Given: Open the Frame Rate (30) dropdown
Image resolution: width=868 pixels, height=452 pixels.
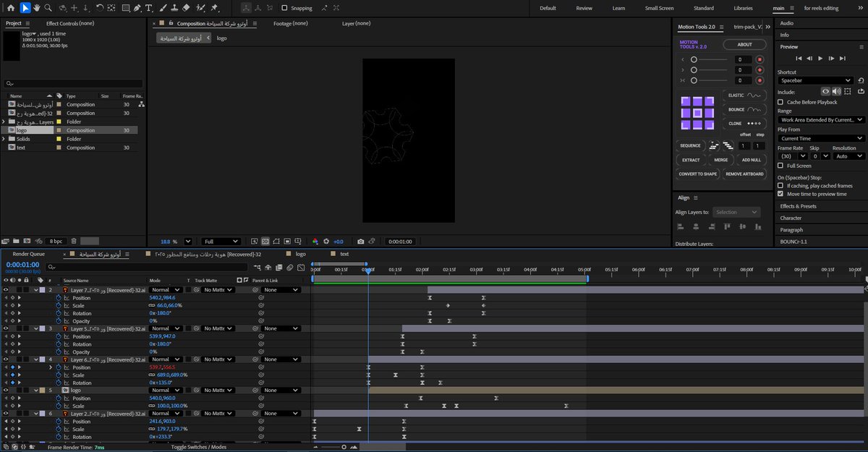Looking at the screenshot, I should tap(791, 155).
